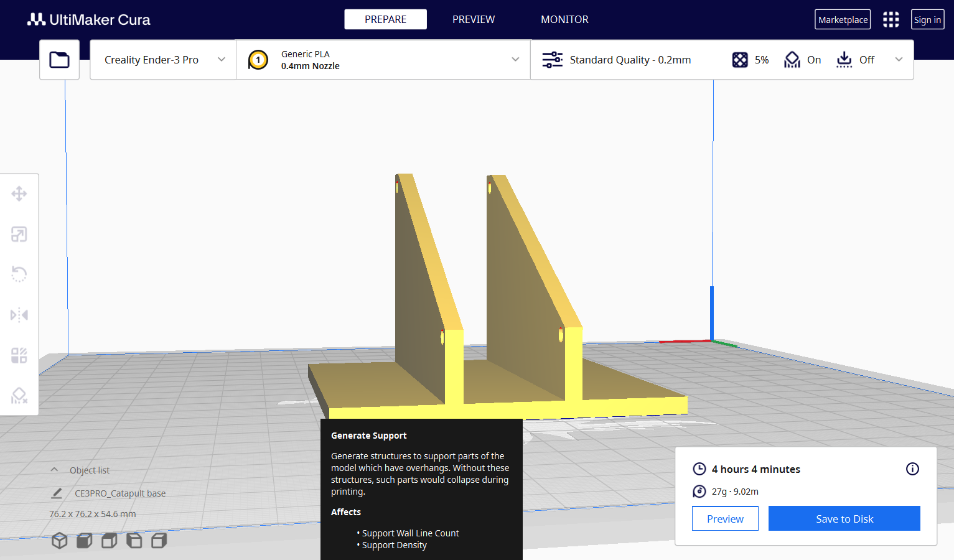Switch to PREVIEW stage
954x560 pixels.
point(474,19)
